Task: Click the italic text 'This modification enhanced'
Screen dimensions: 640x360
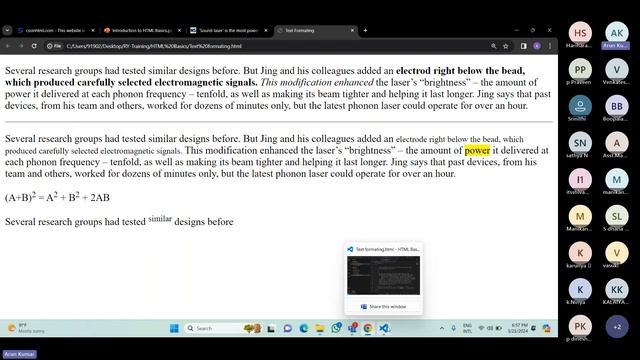Action: coord(317,82)
